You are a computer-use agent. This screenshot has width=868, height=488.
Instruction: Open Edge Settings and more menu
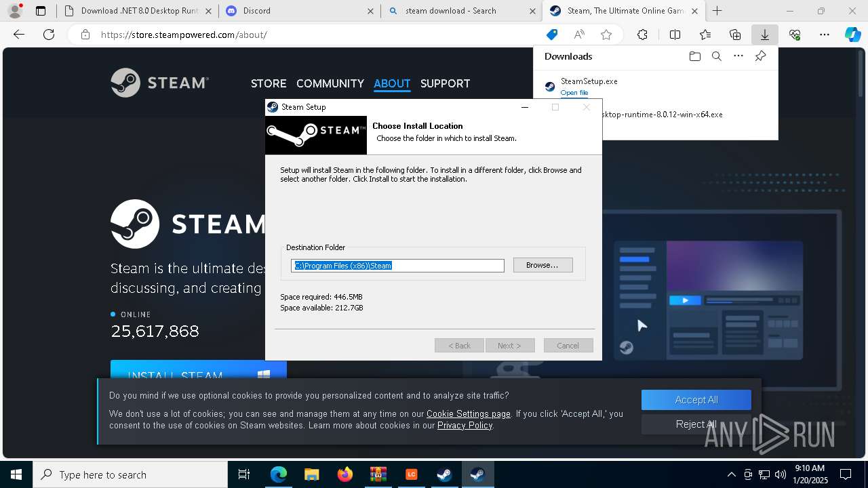point(825,35)
